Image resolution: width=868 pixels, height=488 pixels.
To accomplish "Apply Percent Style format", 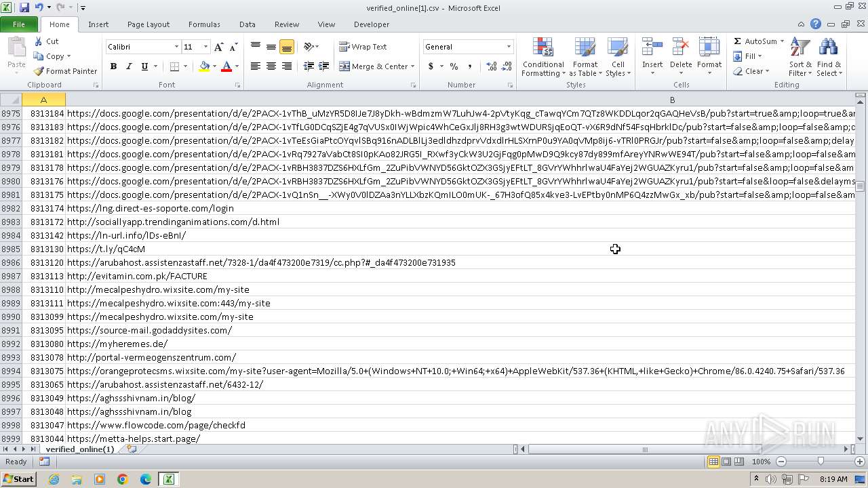I will [454, 66].
